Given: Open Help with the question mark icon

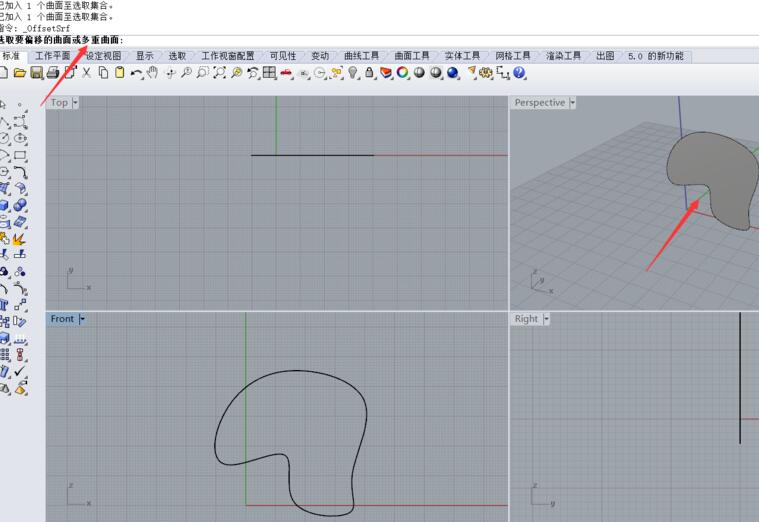Looking at the screenshot, I should tap(520, 73).
